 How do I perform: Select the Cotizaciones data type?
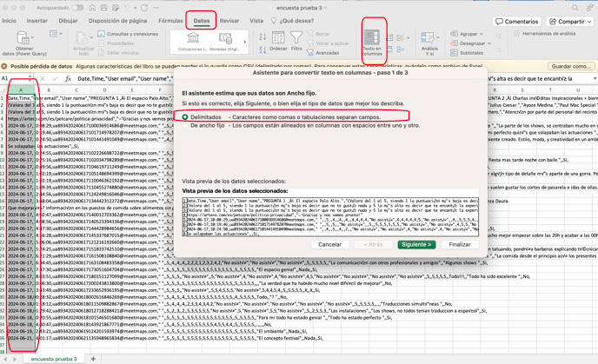click(x=193, y=42)
